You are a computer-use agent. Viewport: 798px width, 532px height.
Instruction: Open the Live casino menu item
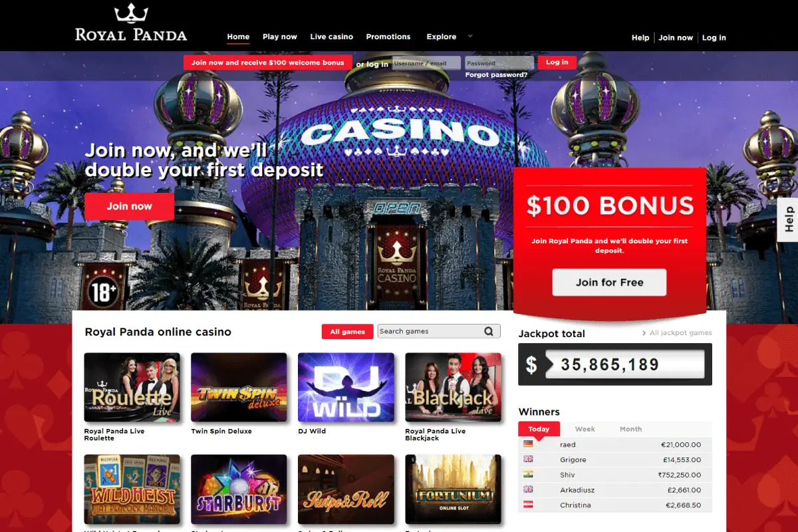coord(332,37)
